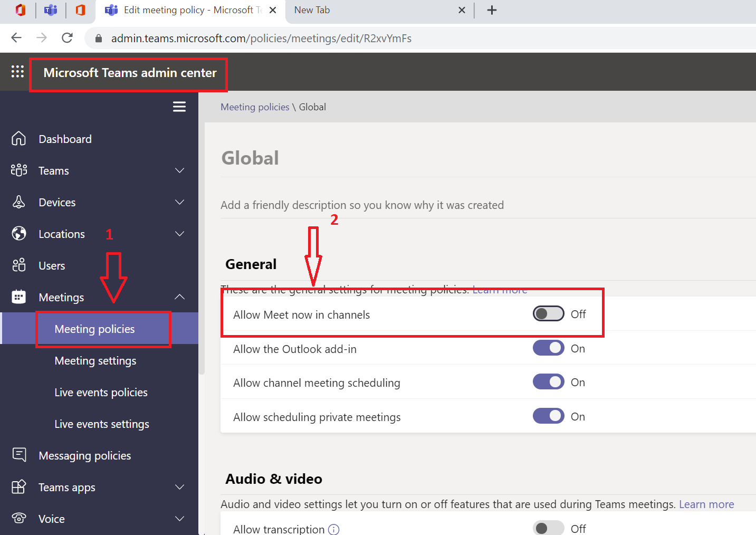This screenshot has height=535, width=756.
Task: Expand the Devices section chevron
Action: coord(179,202)
